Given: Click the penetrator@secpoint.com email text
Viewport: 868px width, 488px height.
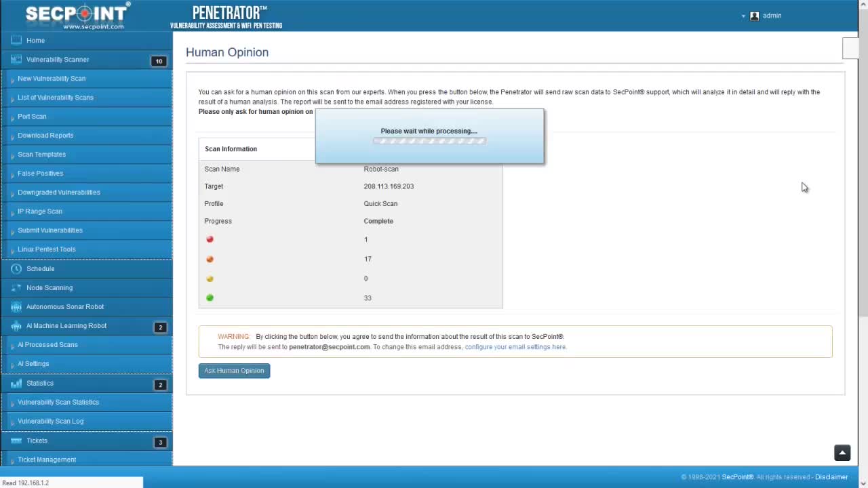Looking at the screenshot, I should coord(330,347).
